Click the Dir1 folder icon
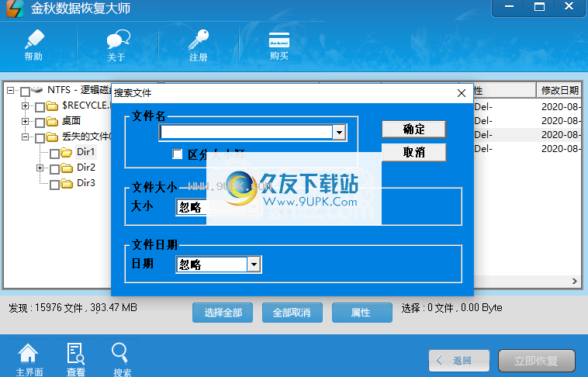The image size is (588, 377). pyautogui.click(x=67, y=152)
